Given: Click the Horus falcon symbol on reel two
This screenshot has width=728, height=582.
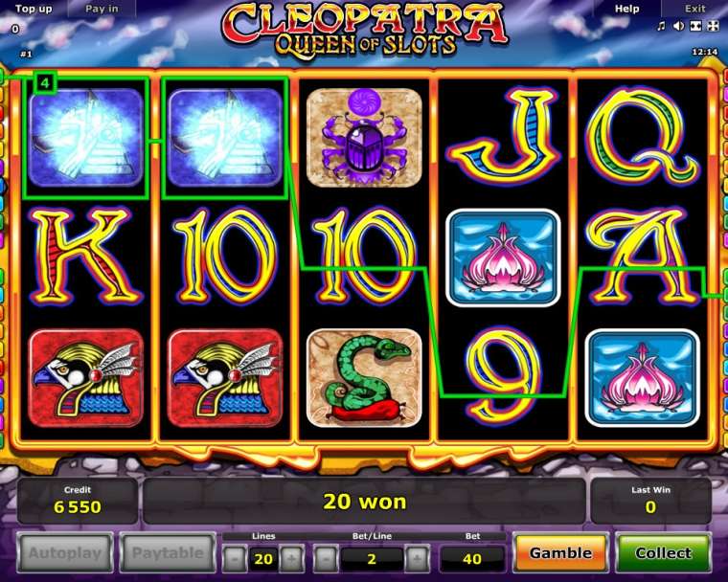Looking at the screenshot, I should [225, 378].
